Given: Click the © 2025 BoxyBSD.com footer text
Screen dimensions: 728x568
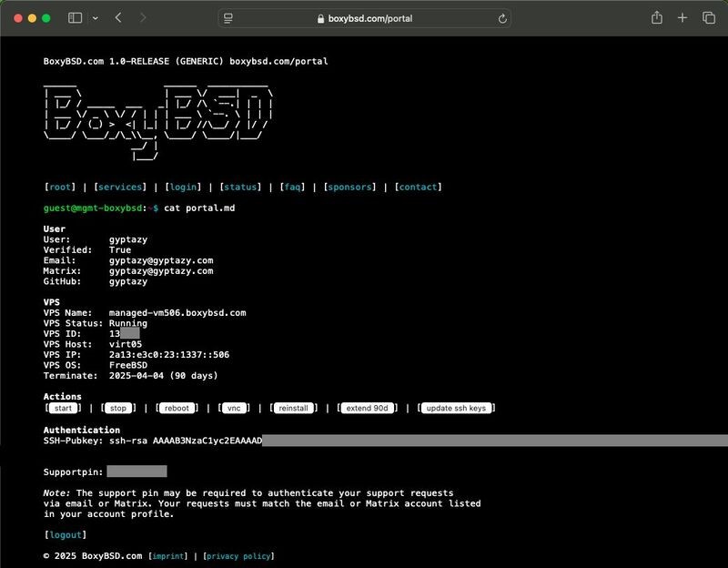Looking at the screenshot, I should coord(93,556).
